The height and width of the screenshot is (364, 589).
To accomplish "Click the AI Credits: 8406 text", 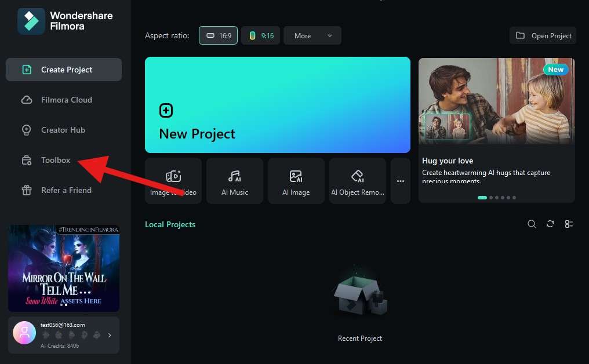I will [60, 345].
